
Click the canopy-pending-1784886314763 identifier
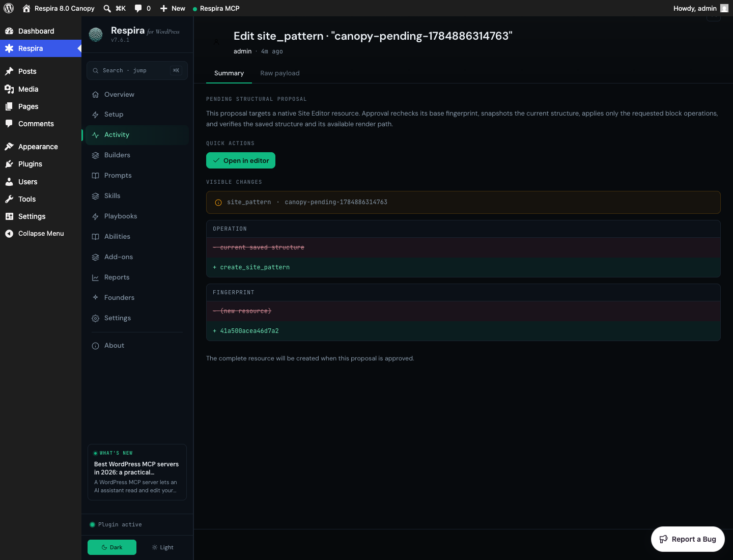[336, 202]
